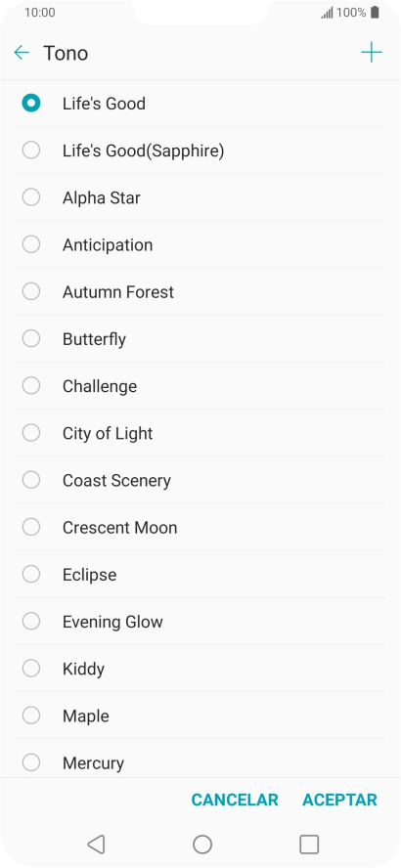Choose the Crescent Moon ringtone
Image resolution: width=401 pixels, height=868 pixels.
pos(200,528)
